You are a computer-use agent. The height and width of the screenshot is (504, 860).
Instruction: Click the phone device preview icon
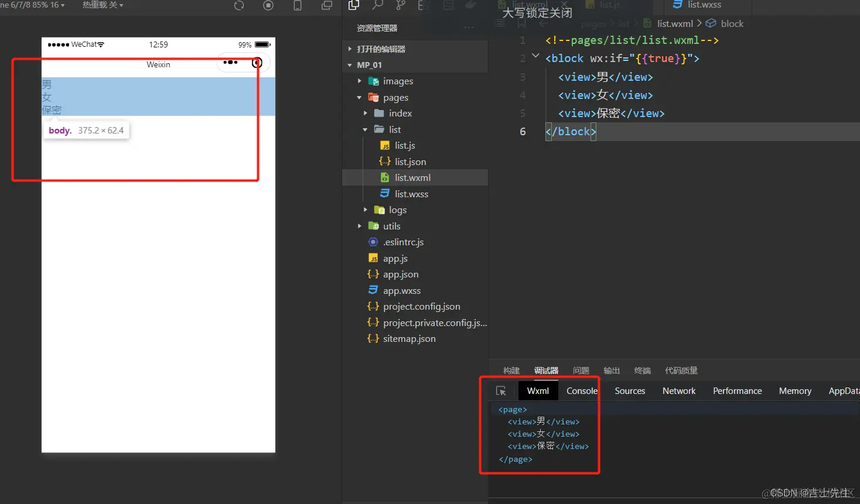point(298,6)
